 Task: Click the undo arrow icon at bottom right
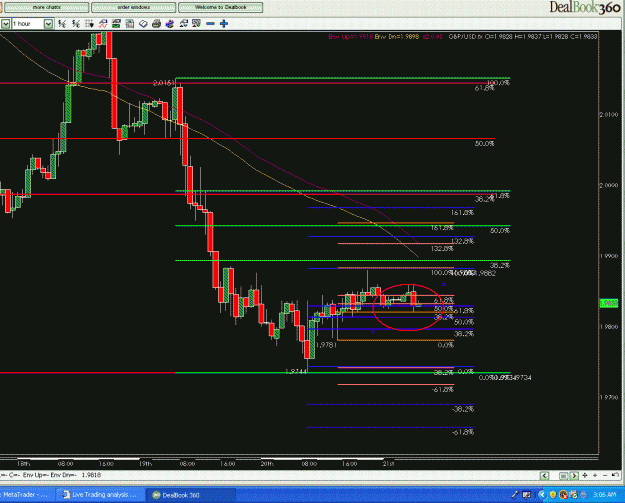pos(615,475)
